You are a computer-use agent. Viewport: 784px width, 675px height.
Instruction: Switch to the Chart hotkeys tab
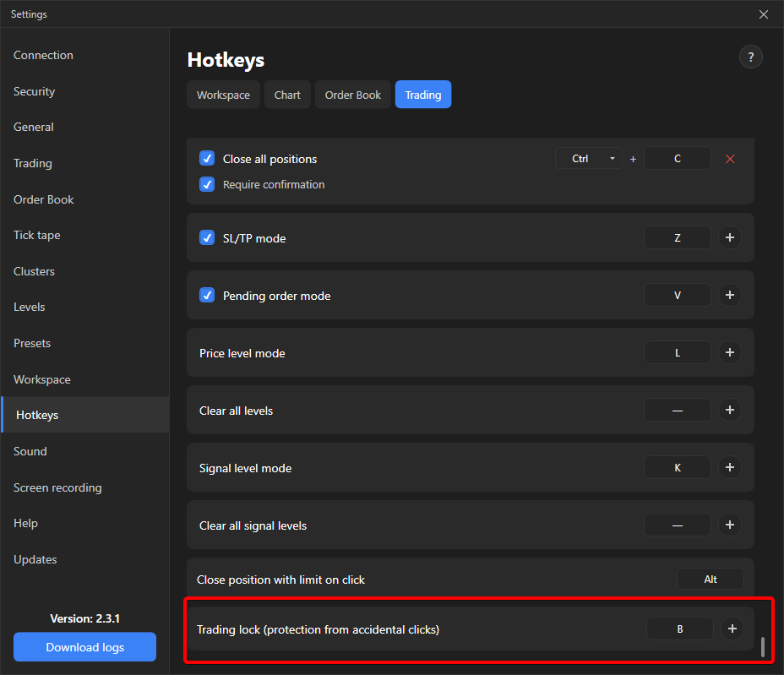(x=287, y=95)
